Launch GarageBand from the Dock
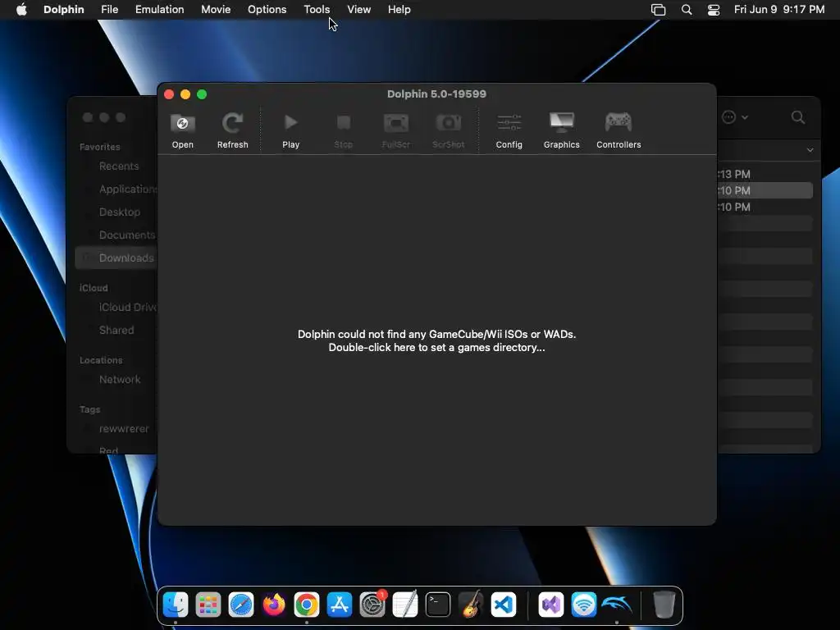 (x=471, y=605)
